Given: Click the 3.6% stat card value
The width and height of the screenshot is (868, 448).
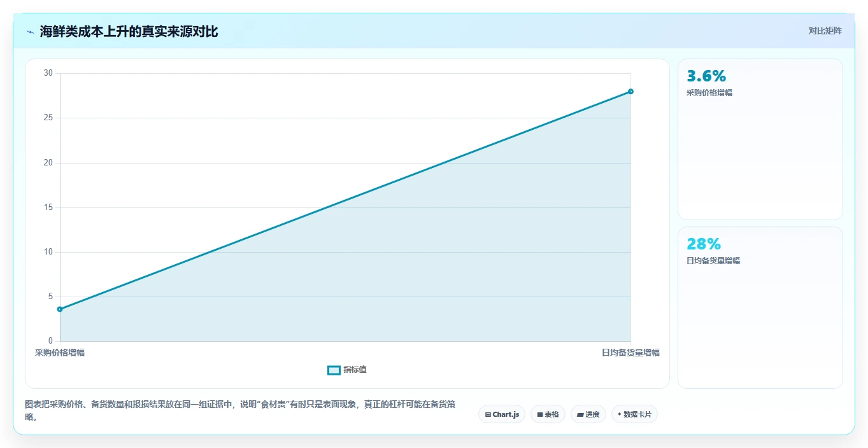Looking at the screenshot, I should click(x=706, y=76).
